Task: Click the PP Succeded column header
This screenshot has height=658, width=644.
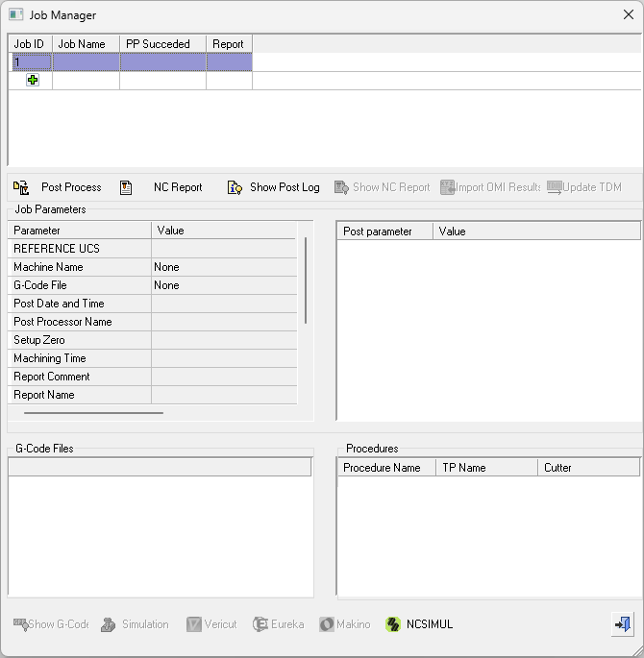Action: [162, 44]
